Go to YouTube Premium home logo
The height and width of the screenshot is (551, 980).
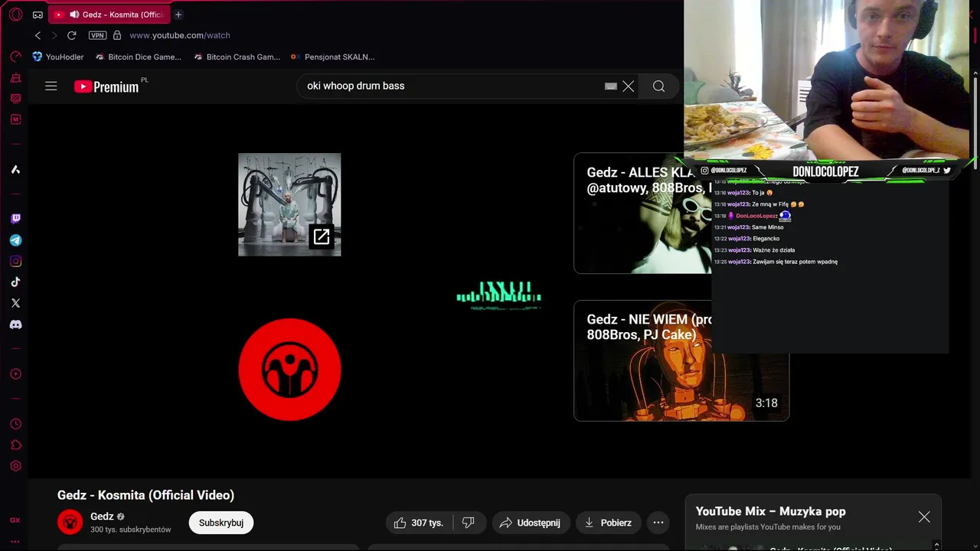point(107,86)
